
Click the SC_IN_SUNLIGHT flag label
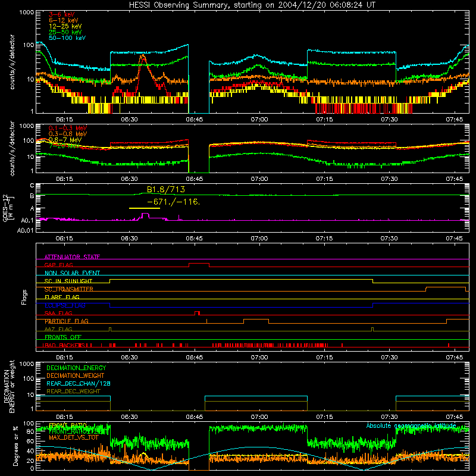click(x=68, y=281)
